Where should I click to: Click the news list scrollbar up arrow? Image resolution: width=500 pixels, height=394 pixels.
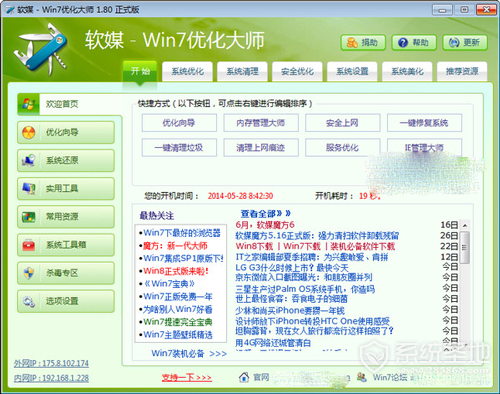coord(465,225)
